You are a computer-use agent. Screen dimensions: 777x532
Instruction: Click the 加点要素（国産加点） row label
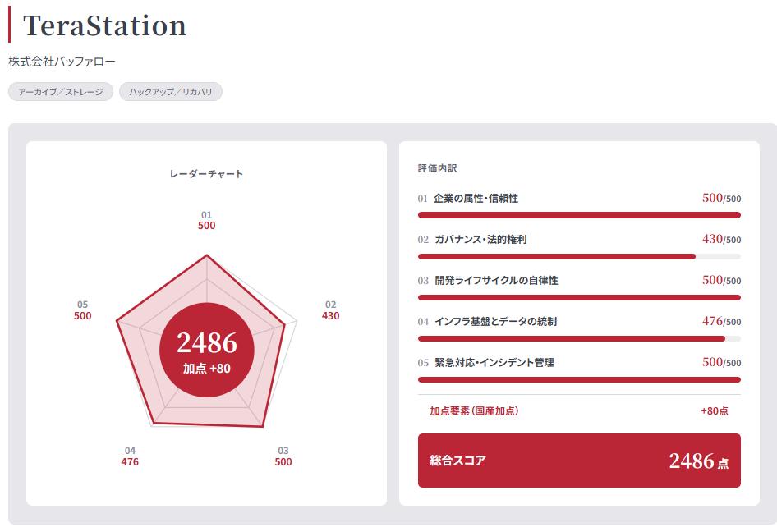pyautogui.click(x=474, y=410)
